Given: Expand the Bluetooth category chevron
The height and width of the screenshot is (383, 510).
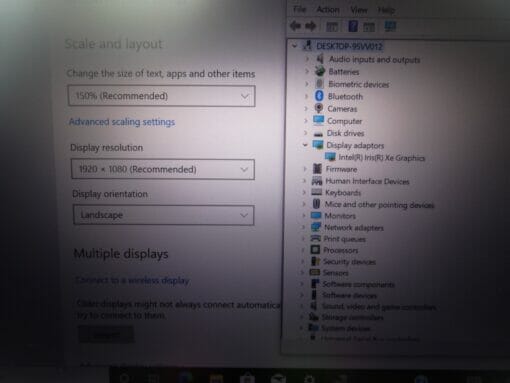Looking at the screenshot, I should click(306, 96).
